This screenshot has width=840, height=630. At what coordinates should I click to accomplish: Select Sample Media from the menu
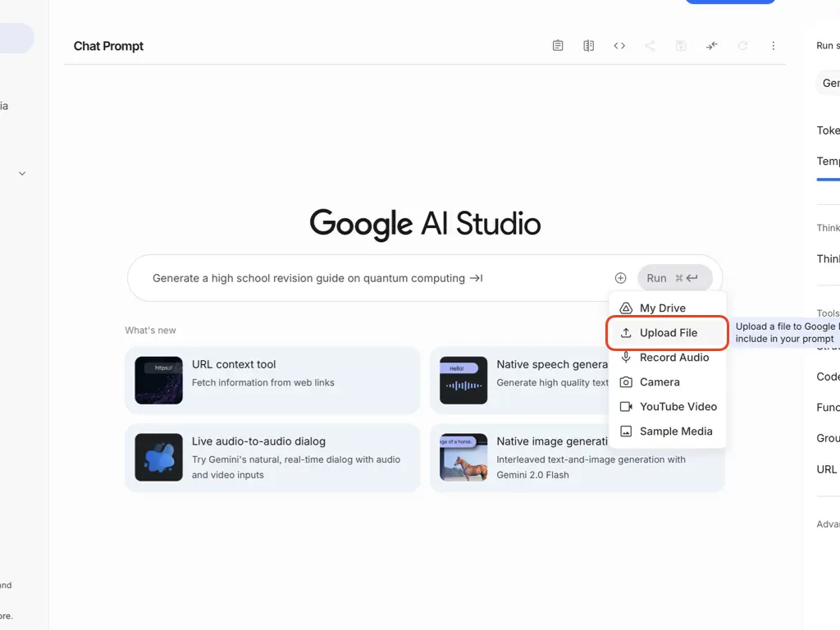click(x=675, y=431)
